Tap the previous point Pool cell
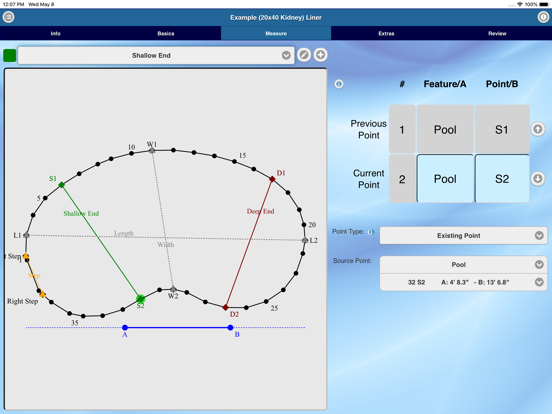552x414 pixels. (445, 129)
